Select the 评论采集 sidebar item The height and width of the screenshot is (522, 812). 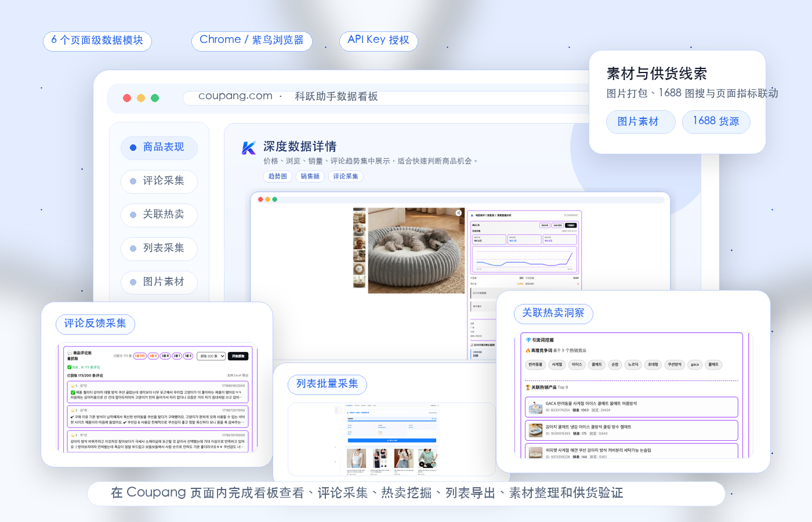point(159,181)
